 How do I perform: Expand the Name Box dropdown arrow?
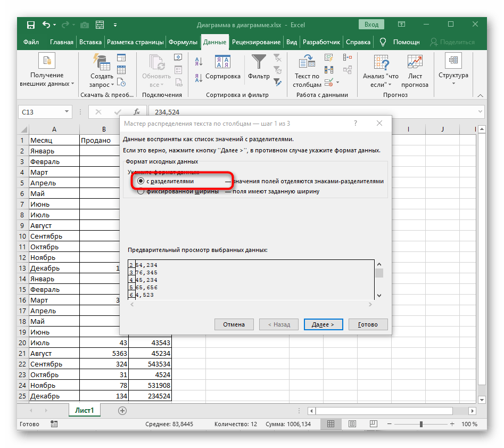coord(67,112)
